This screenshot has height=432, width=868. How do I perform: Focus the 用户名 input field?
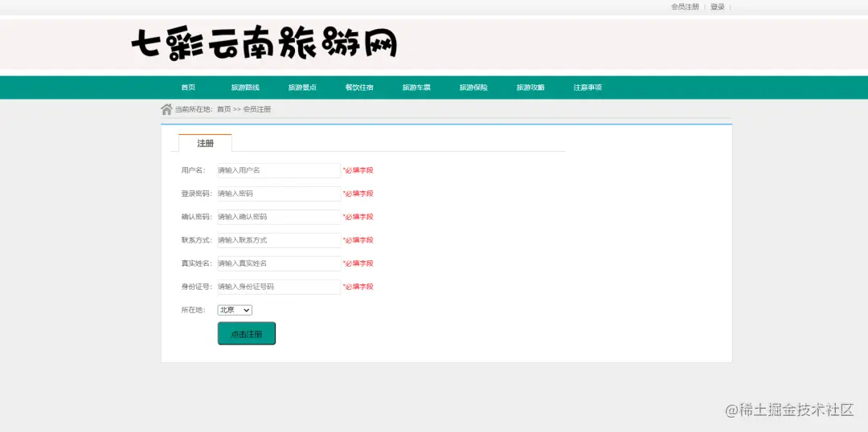[279, 170]
